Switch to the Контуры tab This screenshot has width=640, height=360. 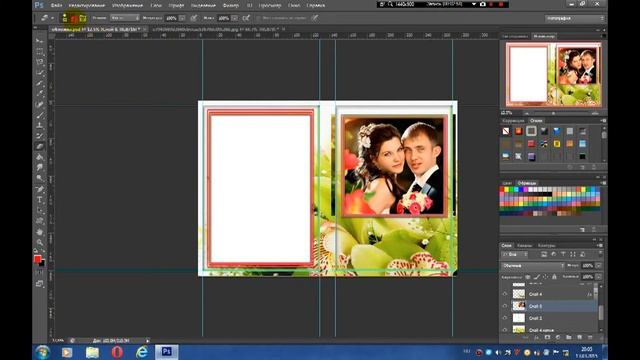[546, 245]
